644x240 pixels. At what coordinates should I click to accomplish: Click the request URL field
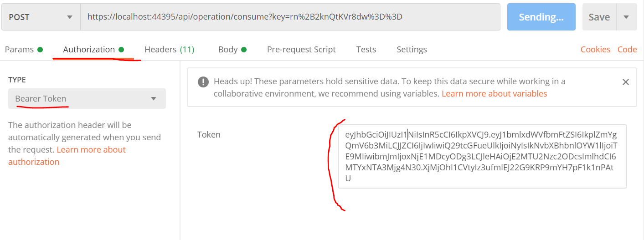(x=290, y=17)
